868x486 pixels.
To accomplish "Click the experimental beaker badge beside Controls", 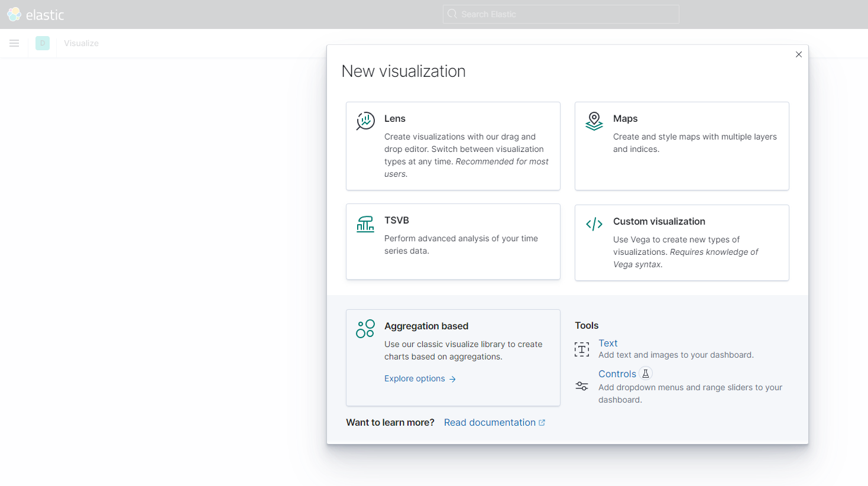I will [646, 374].
